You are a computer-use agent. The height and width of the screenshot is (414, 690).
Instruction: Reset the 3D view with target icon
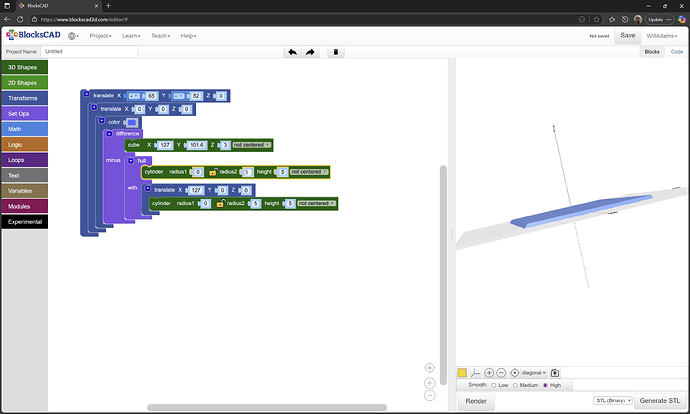pos(514,373)
